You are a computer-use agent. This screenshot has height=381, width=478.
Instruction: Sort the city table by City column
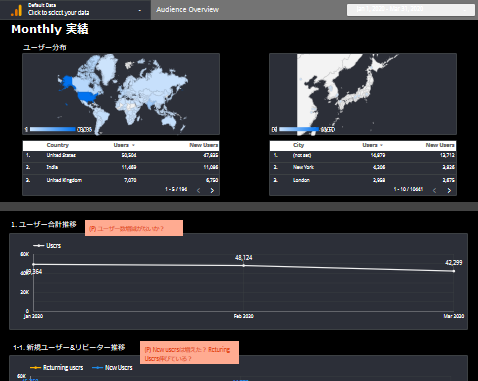click(299, 145)
